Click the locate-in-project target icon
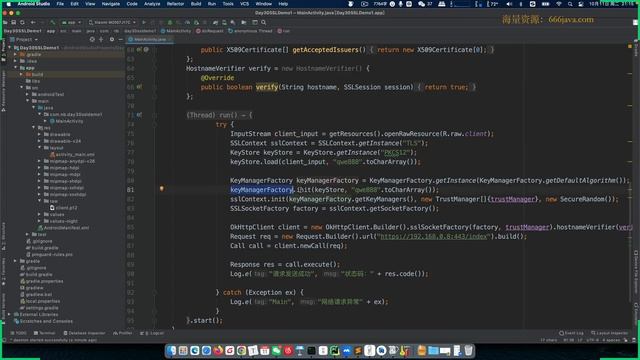 [92, 39]
